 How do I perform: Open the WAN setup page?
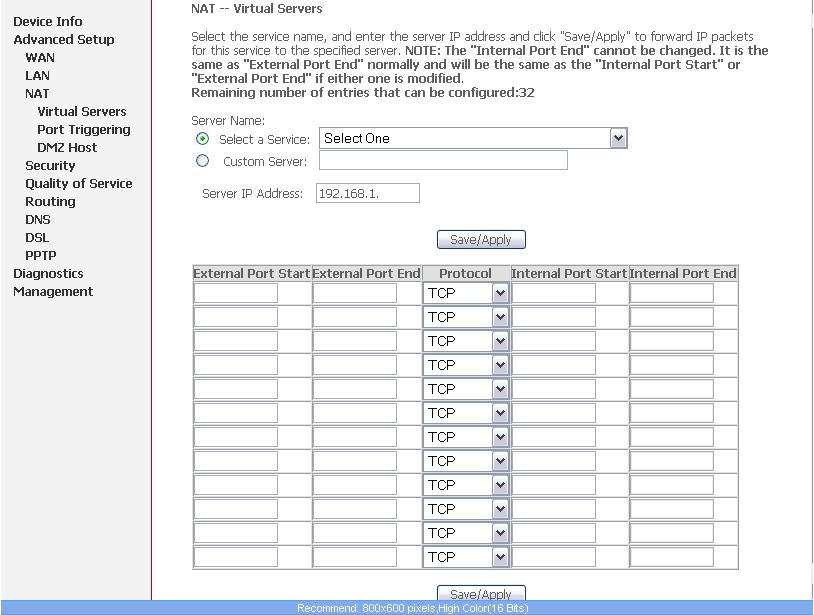(40, 57)
